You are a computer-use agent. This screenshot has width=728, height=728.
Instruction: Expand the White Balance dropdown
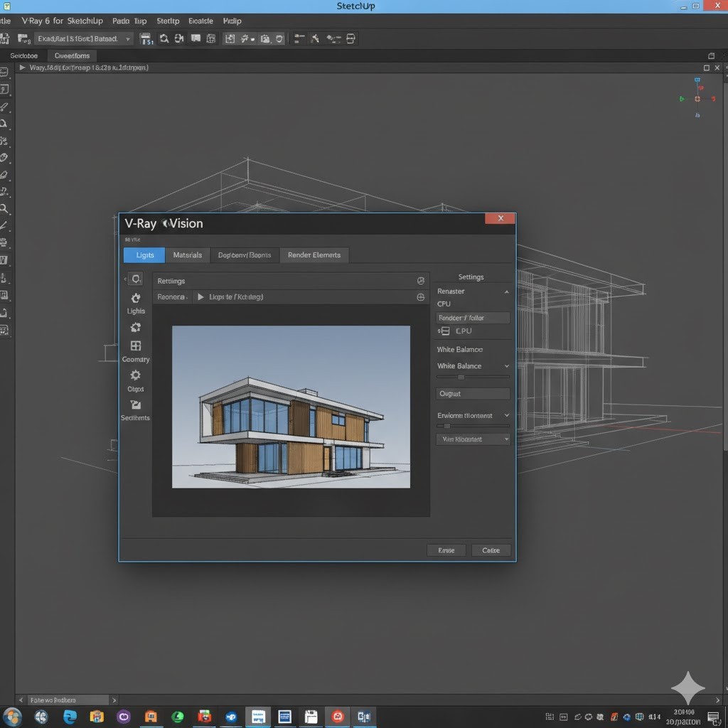click(506, 366)
